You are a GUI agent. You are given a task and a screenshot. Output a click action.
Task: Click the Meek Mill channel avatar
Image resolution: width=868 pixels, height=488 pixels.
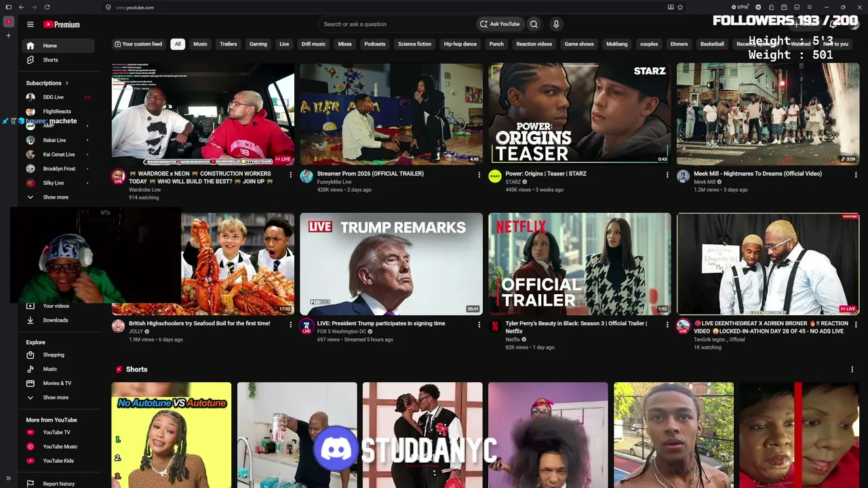pos(683,176)
